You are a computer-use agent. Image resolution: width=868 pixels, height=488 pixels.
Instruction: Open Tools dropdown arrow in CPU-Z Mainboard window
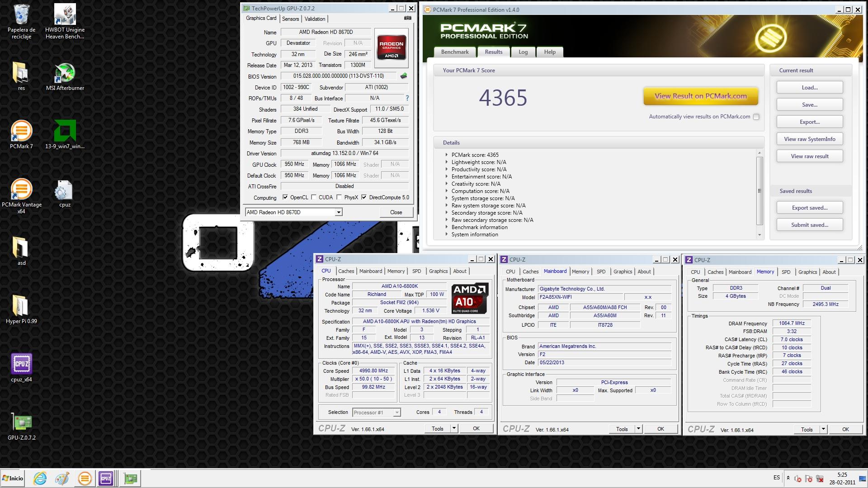(638, 429)
